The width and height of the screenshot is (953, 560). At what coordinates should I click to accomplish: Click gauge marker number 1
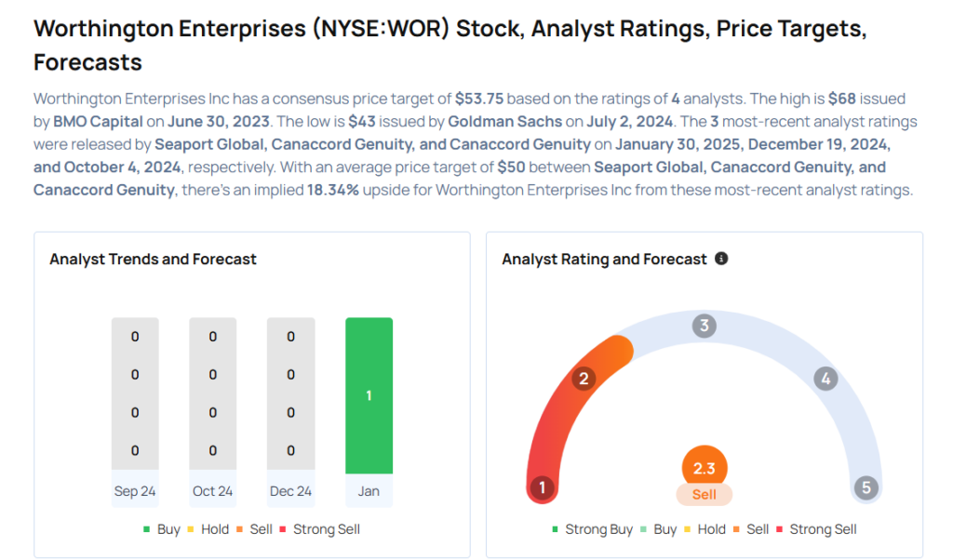[x=542, y=487]
